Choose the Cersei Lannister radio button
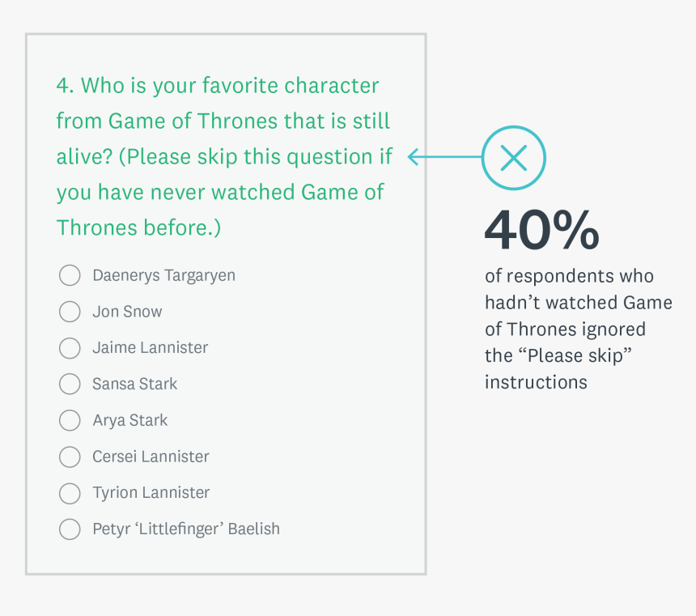This screenshot has width=696, height=616. point(70,457)
